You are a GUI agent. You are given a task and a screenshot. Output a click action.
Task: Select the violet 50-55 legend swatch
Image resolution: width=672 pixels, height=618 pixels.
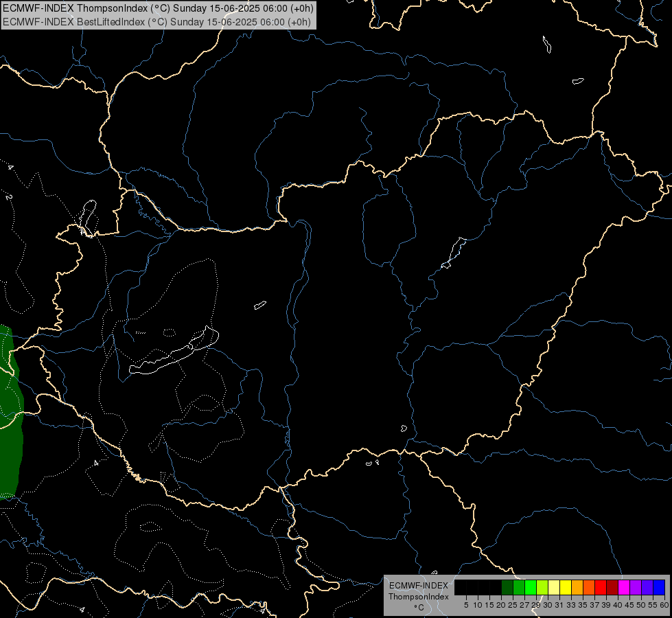(x=647, y=587)
